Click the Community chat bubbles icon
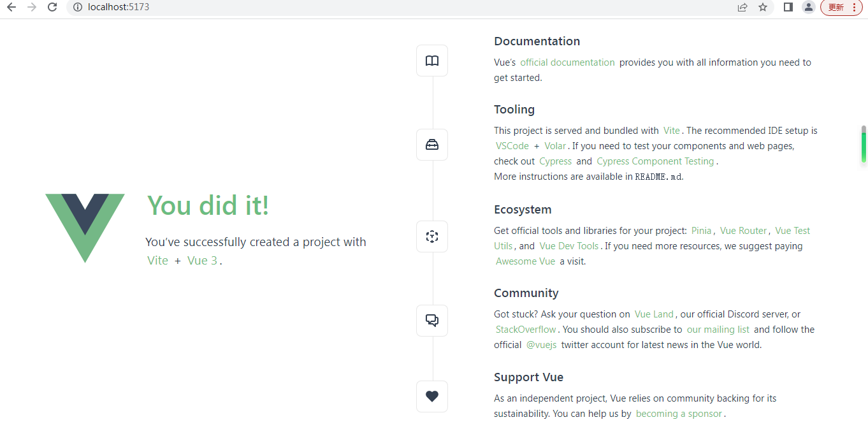 432,321
